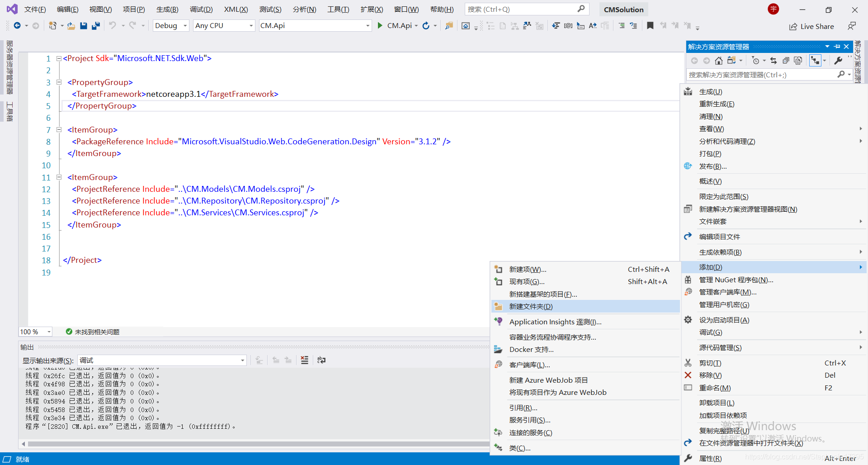The height and width of the screenshot is (465, 868).
Task: Collapse the PropertyGroup element at line 3
Action: click(59, 82)
